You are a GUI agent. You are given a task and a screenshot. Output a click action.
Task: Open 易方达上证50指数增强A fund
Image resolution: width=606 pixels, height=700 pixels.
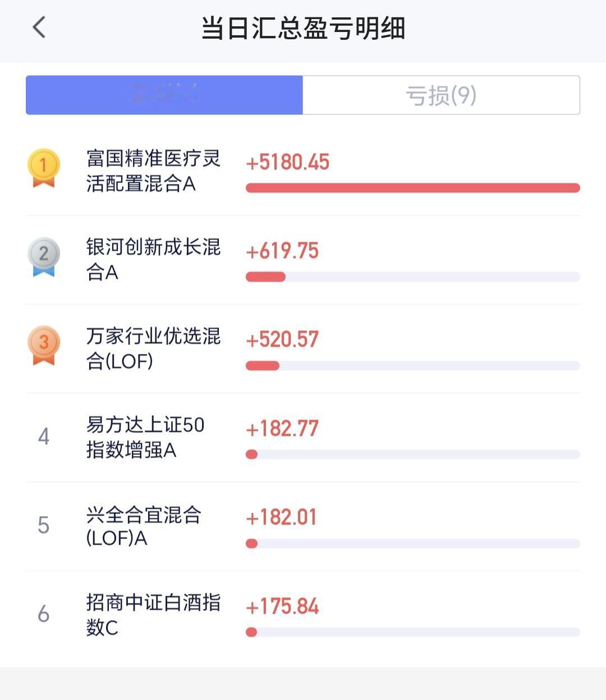(x=145, y=437)
